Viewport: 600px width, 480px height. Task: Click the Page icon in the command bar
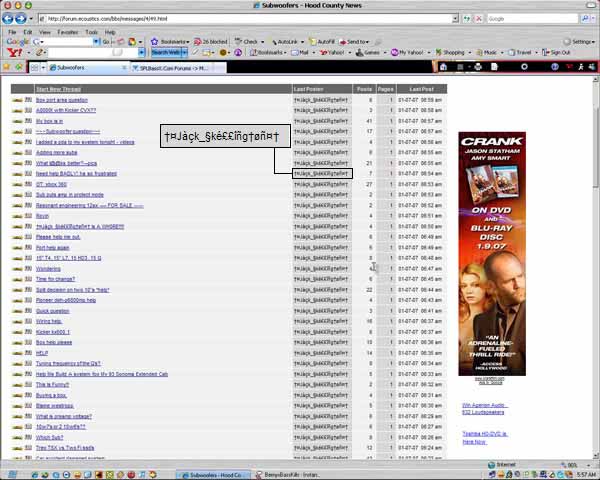(x=494, y=67)
